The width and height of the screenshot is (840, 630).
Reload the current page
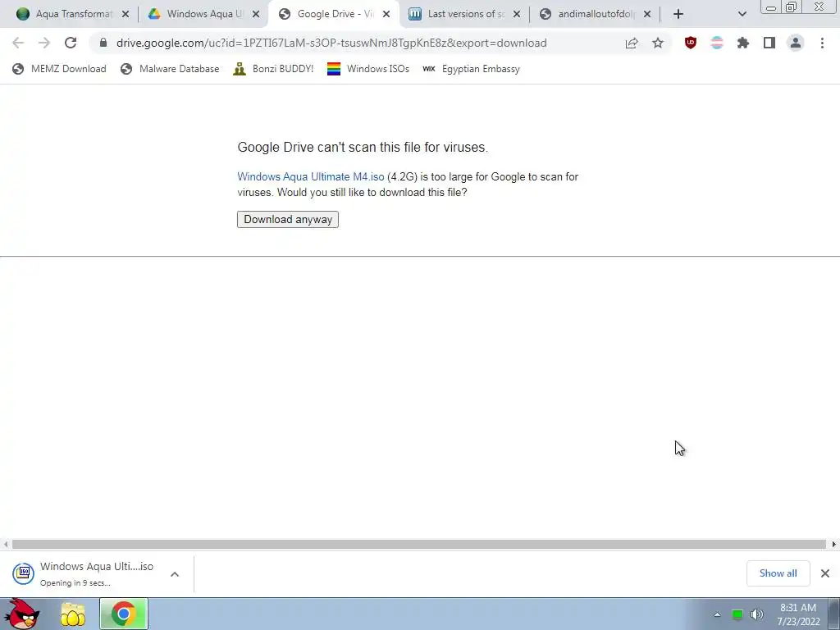(71, 43)
